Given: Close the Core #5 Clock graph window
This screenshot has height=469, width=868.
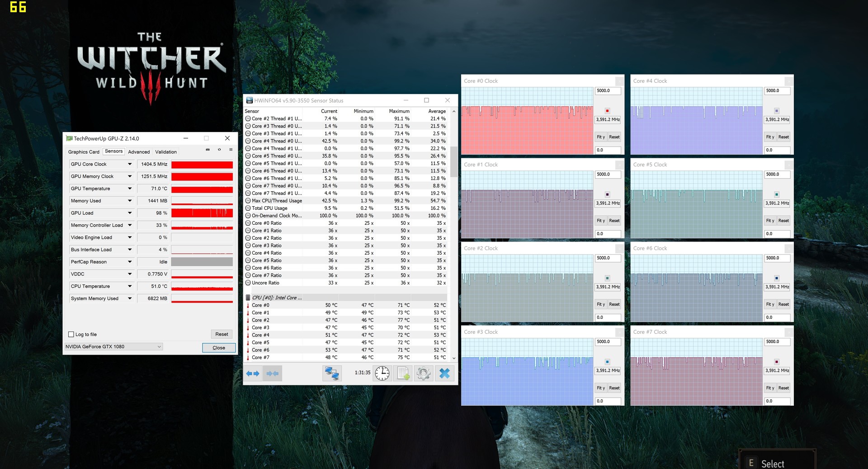Looking at the screenshot, I should point(789,165).
